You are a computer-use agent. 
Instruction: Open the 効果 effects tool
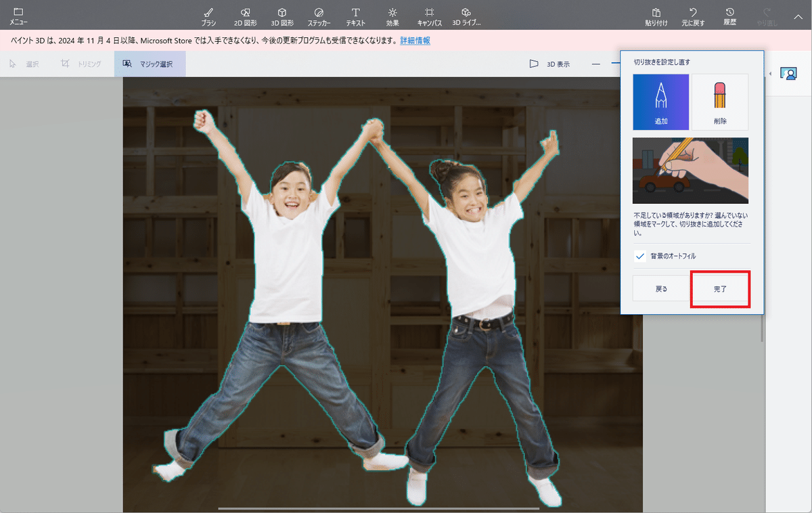pos(392,16)
